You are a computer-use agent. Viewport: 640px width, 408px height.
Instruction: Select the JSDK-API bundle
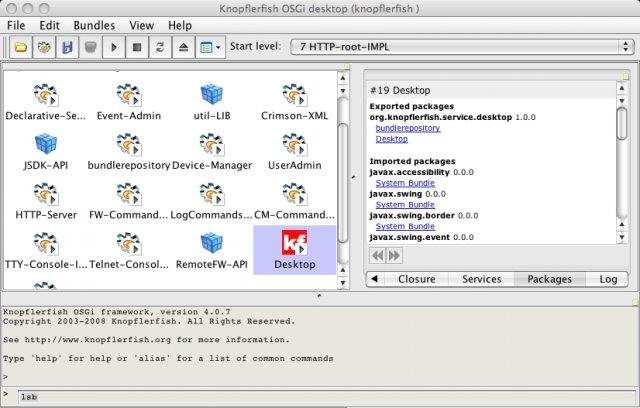click(46, 151)
